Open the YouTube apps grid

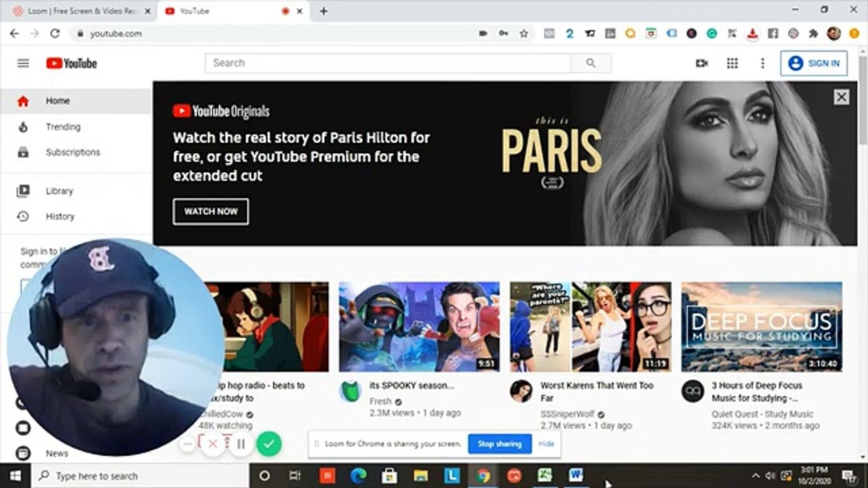coord(732,63)
